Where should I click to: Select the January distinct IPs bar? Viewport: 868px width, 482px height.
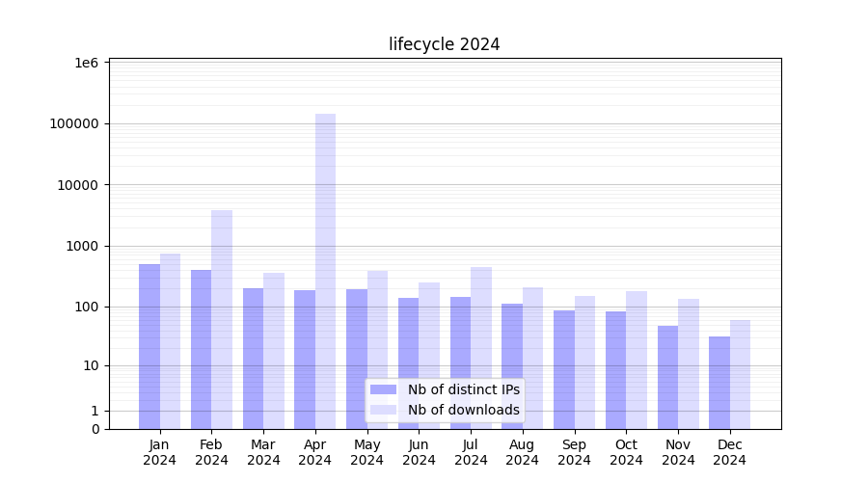(x=149, y=347)
